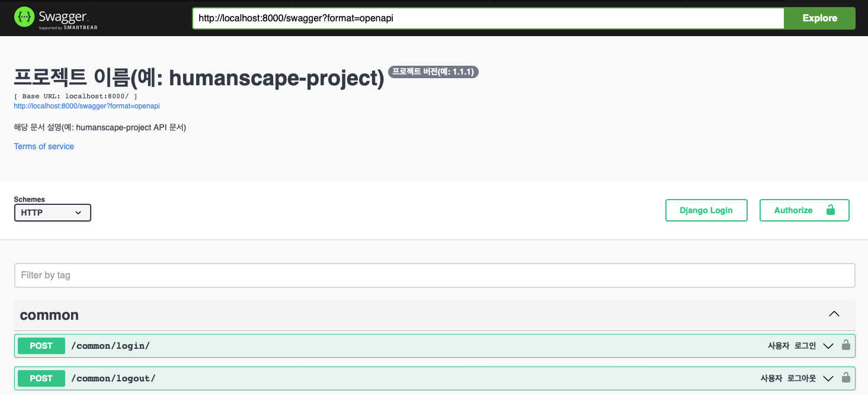Click the common tag heading
This screenshot has height=395, width=868.
(x=49, y=315)
